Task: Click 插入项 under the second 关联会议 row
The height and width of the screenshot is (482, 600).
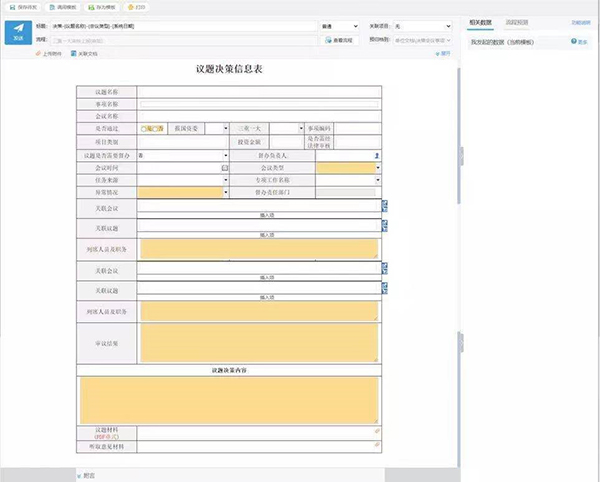Action: tap(267, 277)
